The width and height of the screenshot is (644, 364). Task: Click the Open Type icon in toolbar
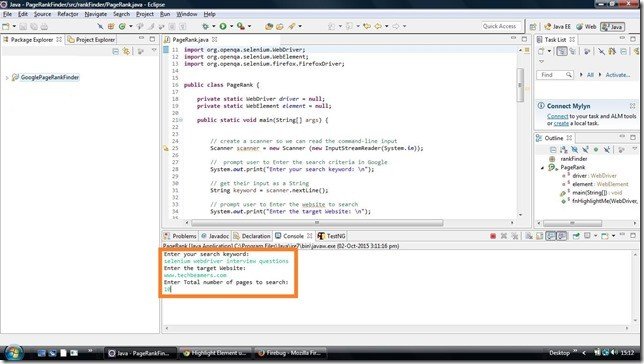269,26
